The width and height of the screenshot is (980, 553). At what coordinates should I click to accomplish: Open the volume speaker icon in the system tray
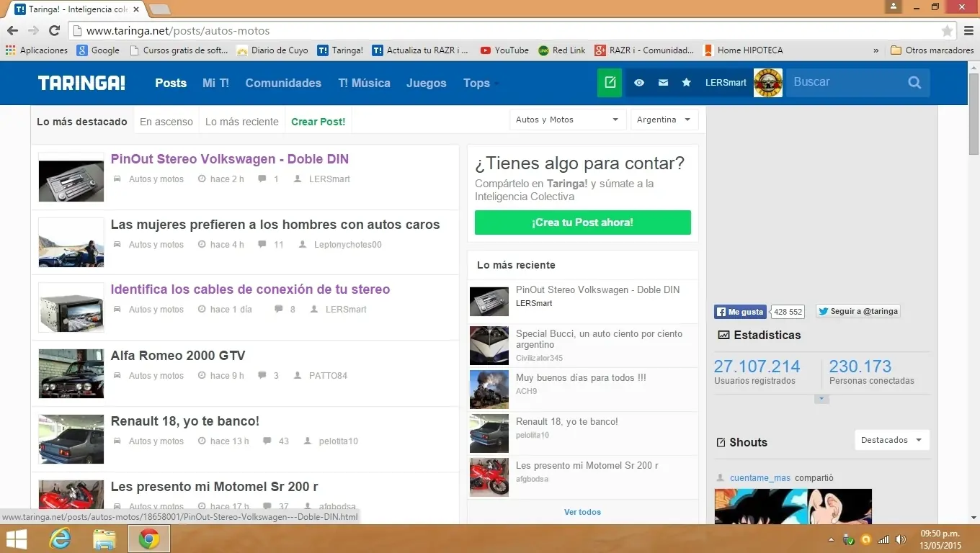[901, 539]
